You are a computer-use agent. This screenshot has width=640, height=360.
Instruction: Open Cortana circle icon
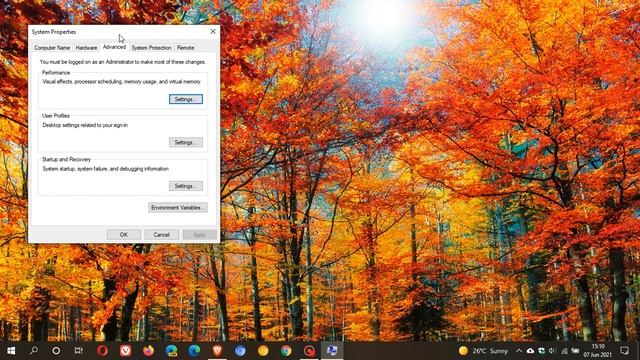coord(56,351)
